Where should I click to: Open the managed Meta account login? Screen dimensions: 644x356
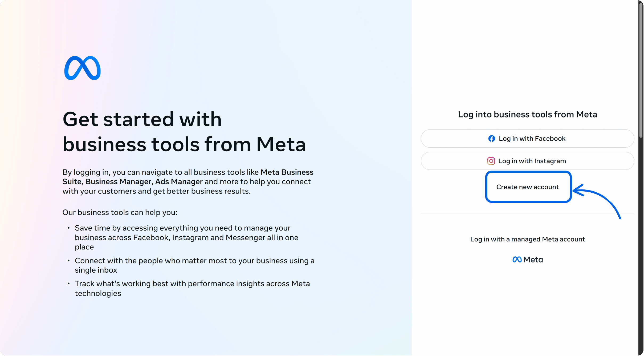point(528,239)
